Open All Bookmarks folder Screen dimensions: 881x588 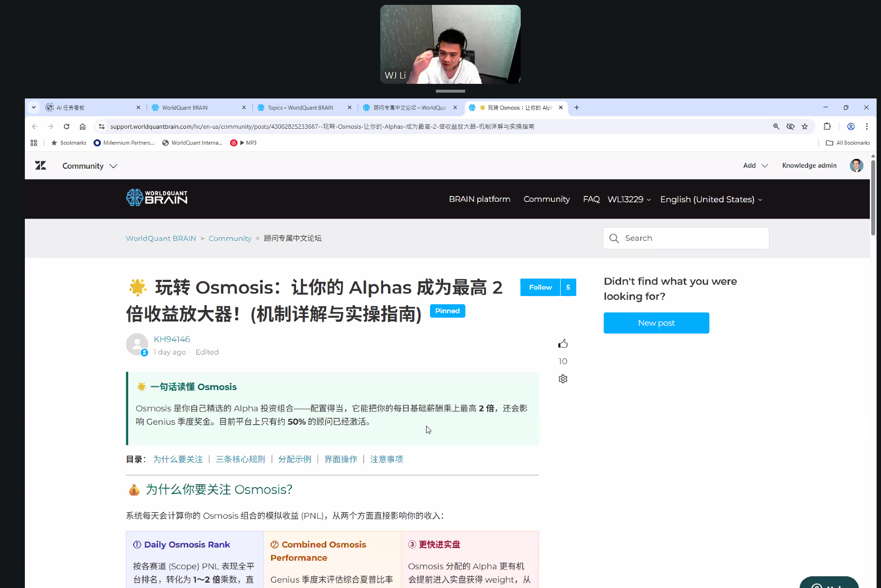pyautogui.click(x=848, y=143)
